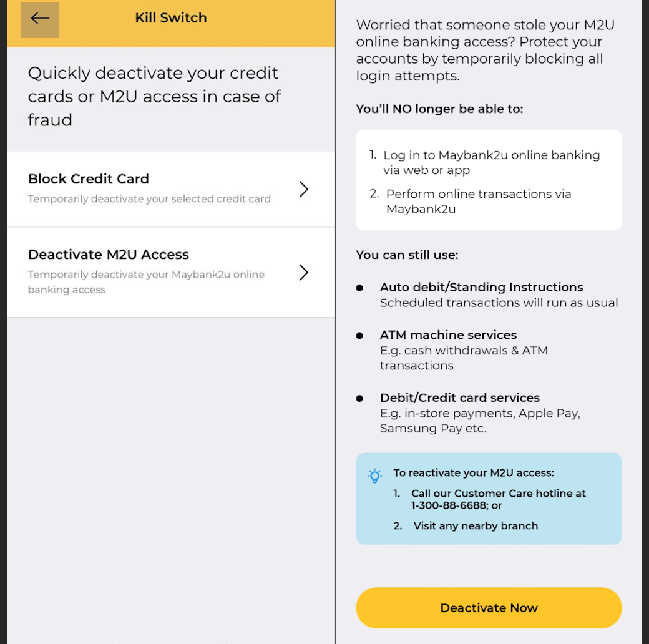Tap the back arrow icon
649x644 pixels.
coord(40,19)
